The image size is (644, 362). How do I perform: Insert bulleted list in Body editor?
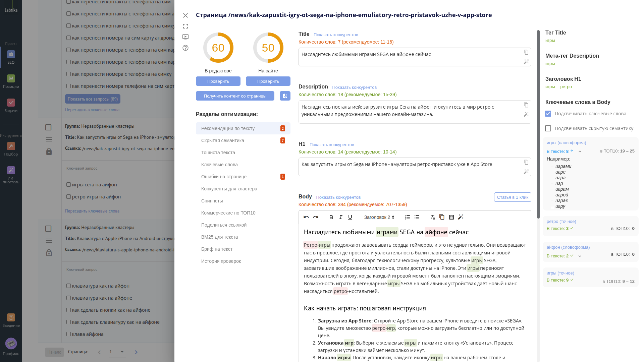pos(417,217)
